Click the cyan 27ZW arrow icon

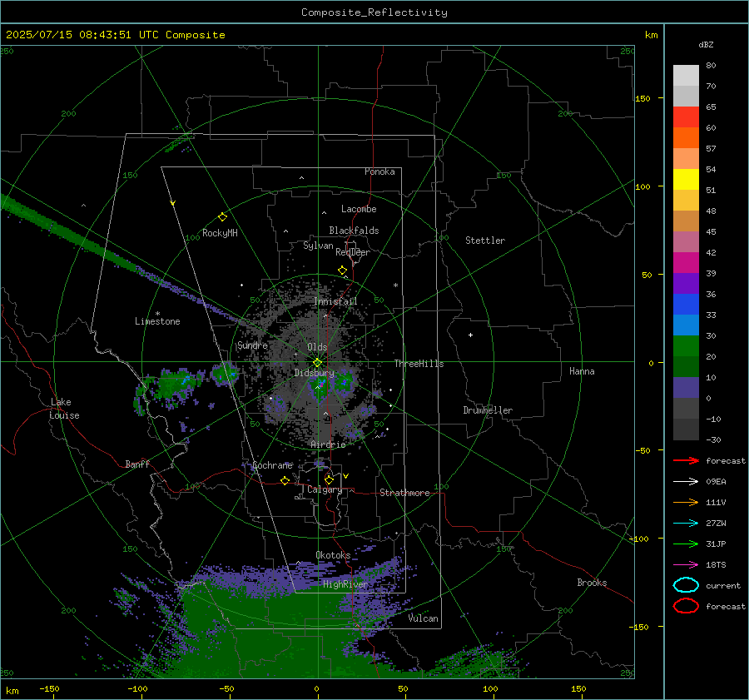(686, 524)
